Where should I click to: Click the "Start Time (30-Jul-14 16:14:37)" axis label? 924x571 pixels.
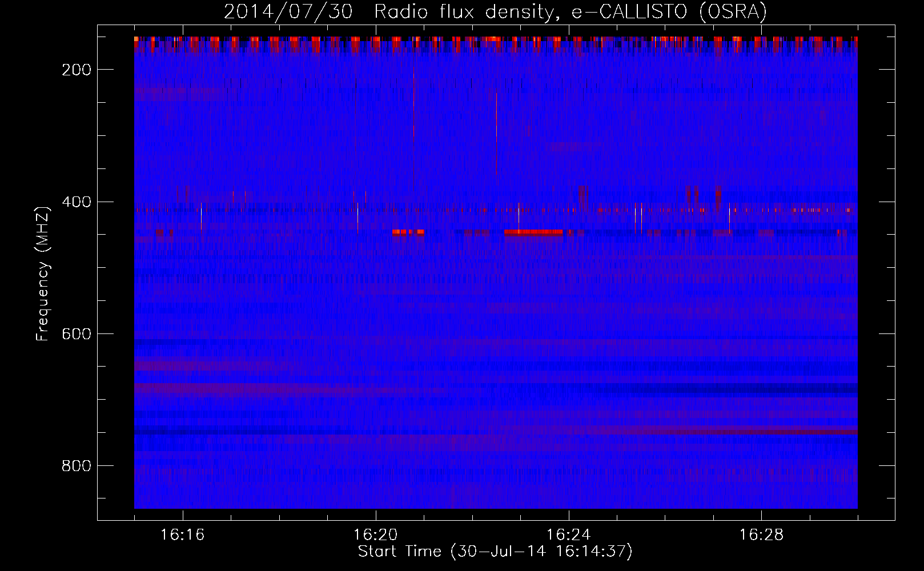coord(495,552)
